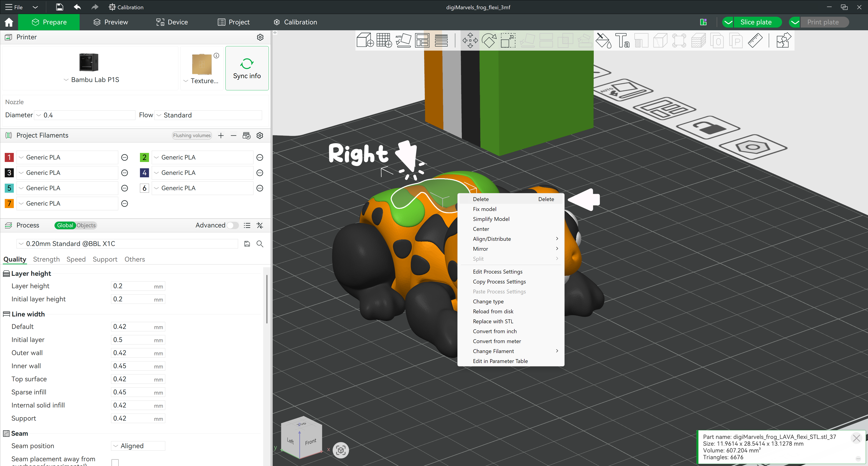
Task: Open the Change Filament submenu
Action: point(511,351)
